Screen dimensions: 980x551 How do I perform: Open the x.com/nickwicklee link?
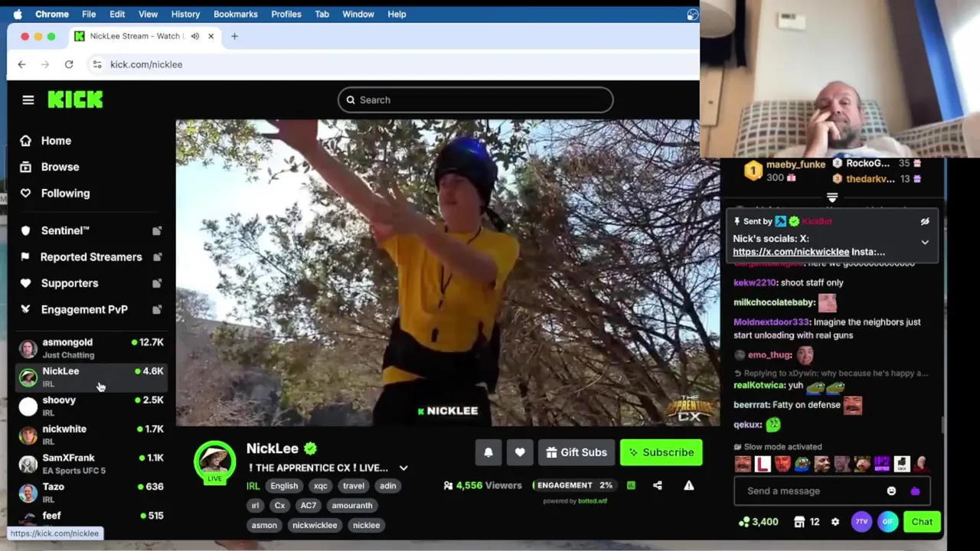[x=791, y=252]
